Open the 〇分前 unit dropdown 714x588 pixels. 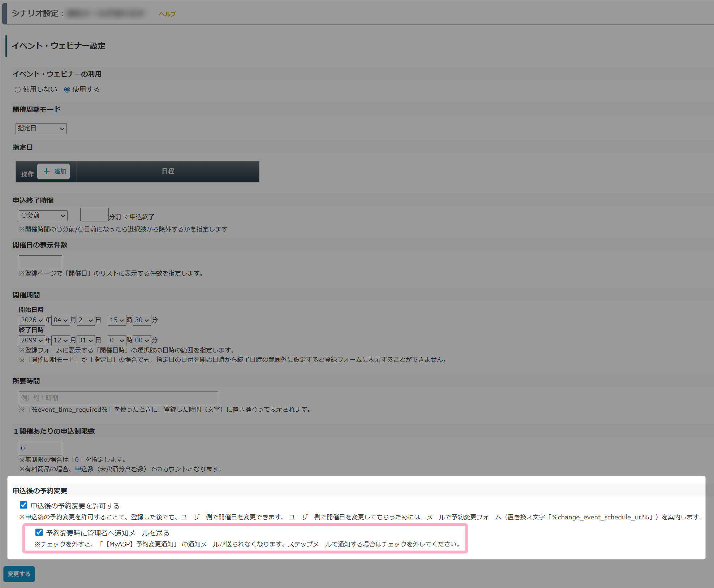[43, 216]
